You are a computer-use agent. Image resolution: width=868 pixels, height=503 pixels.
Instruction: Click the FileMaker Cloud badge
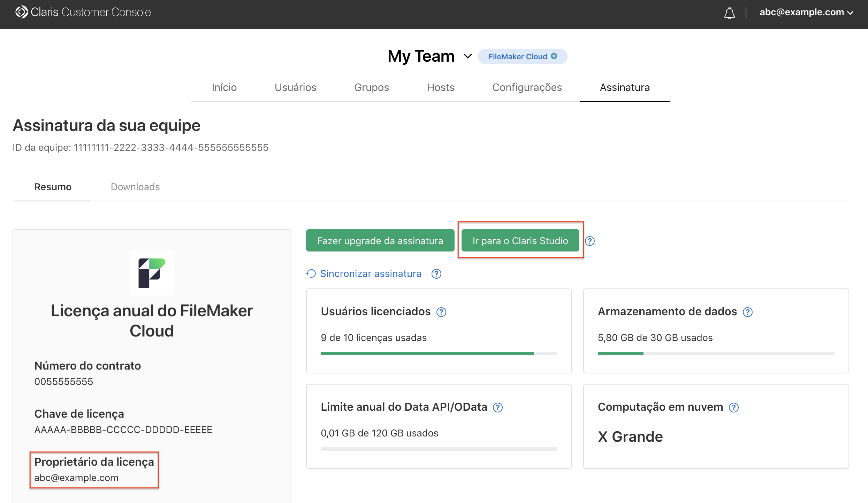[x=522, y=56]
